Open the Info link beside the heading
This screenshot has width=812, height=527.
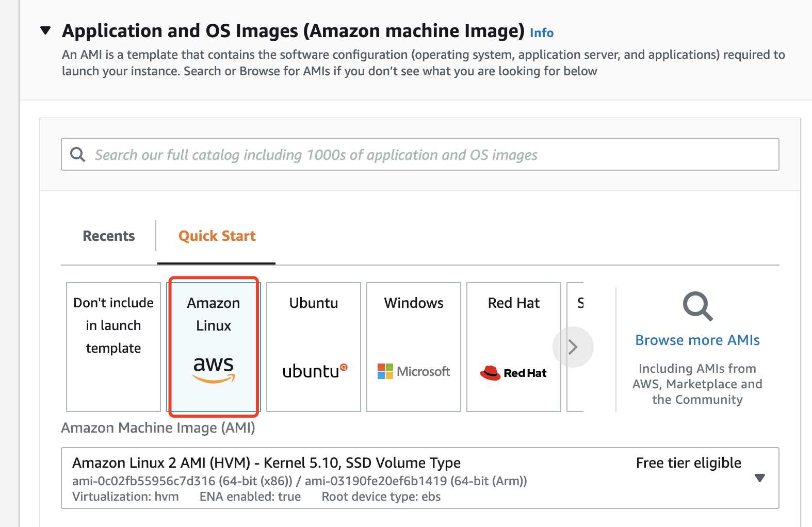pyautogui.click(x=542, y=33)
